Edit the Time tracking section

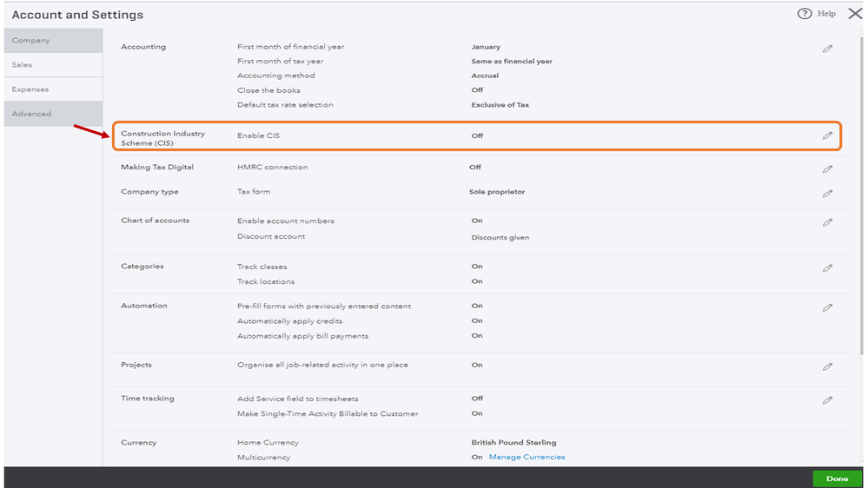(827, 400)
